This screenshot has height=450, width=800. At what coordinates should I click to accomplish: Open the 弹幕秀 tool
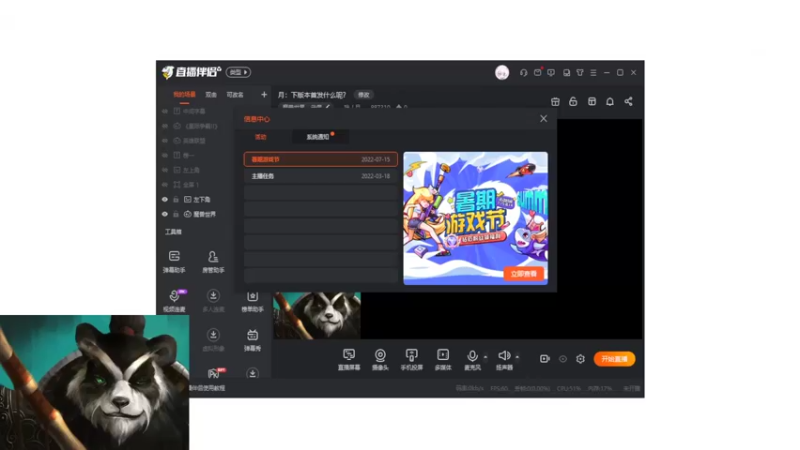click(252, 340)
